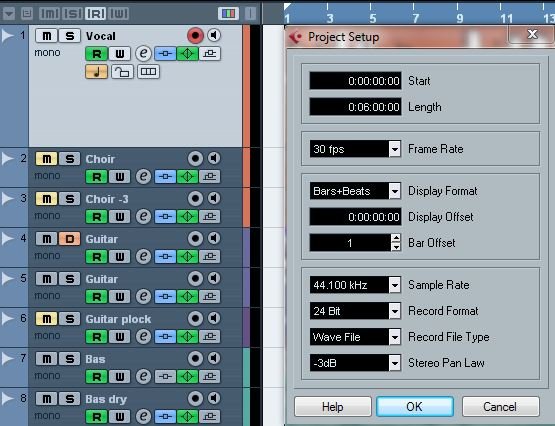The image size is (555, 426).
Task: Click sends state icon on Guitar plock
Action: pyautogui.click(x=210, y=336)
